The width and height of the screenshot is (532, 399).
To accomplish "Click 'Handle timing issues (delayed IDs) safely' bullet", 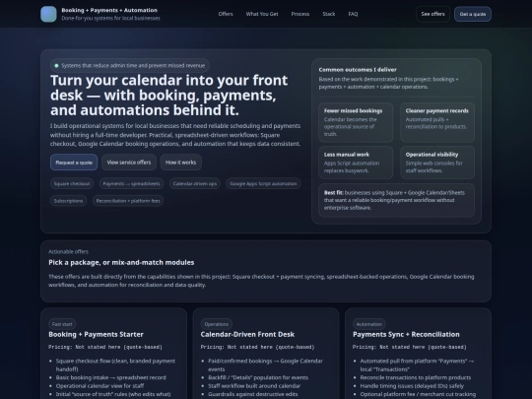I will coord(412,386).
